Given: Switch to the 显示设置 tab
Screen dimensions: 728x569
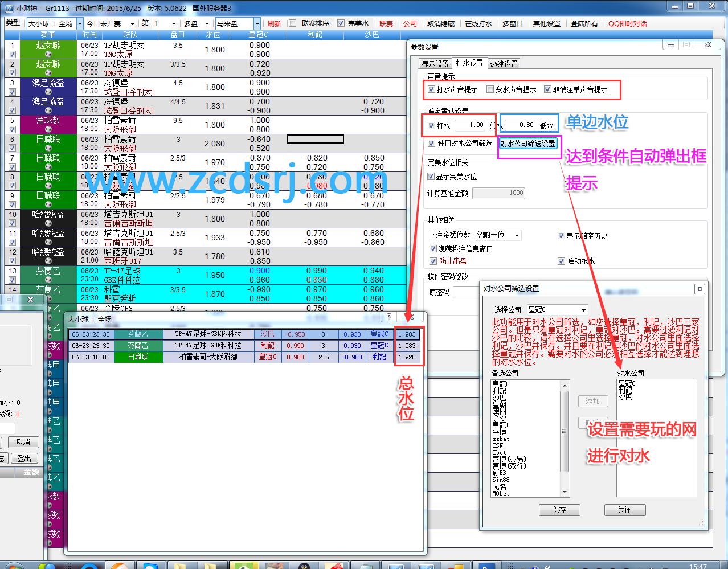Looking at the screenshot, I should pos(435,64).
